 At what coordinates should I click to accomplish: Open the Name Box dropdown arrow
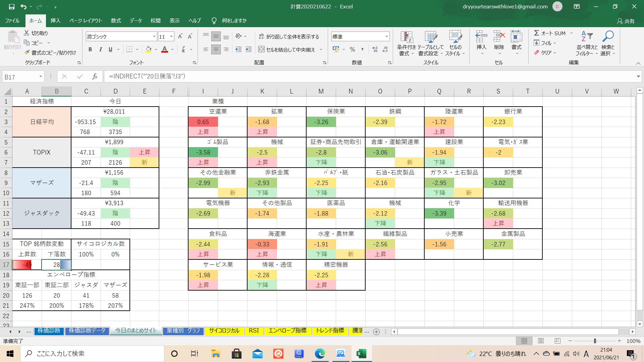pos(41,77)
